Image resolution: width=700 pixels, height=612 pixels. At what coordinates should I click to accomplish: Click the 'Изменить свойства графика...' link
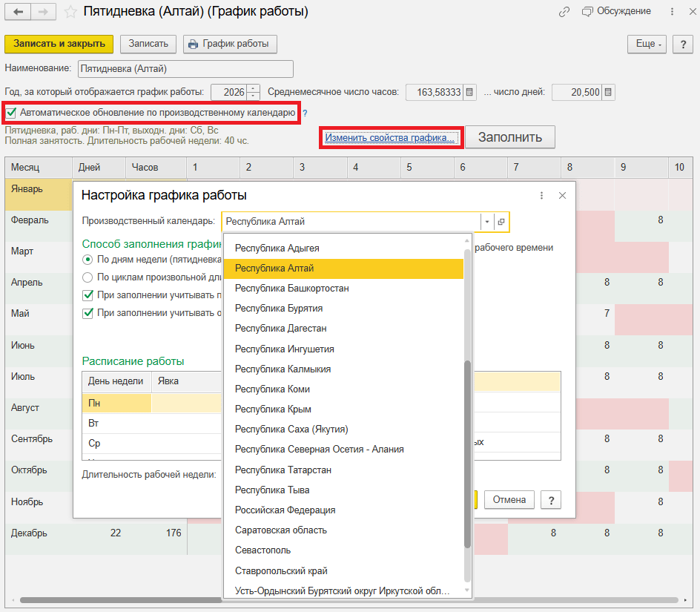(x=389, y=138)
